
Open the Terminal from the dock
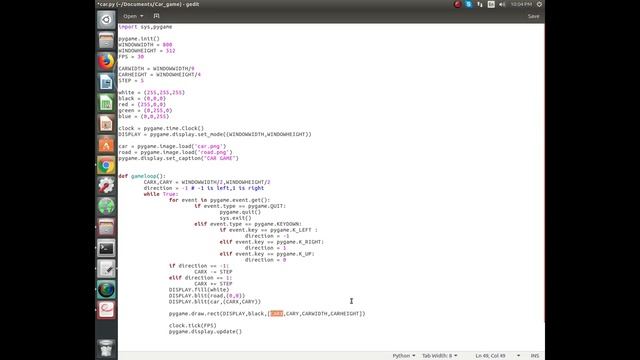click(x=106, y=248)
